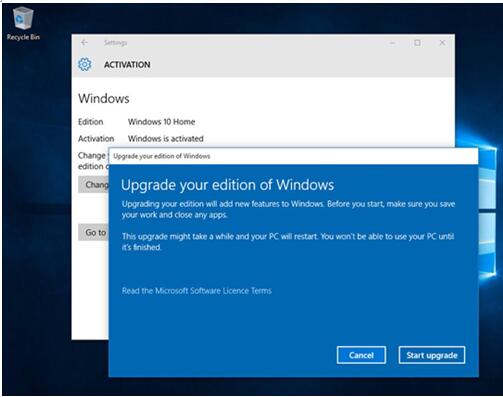
Task: Open the Recycle Bin desktop icon
Action: 23,24
